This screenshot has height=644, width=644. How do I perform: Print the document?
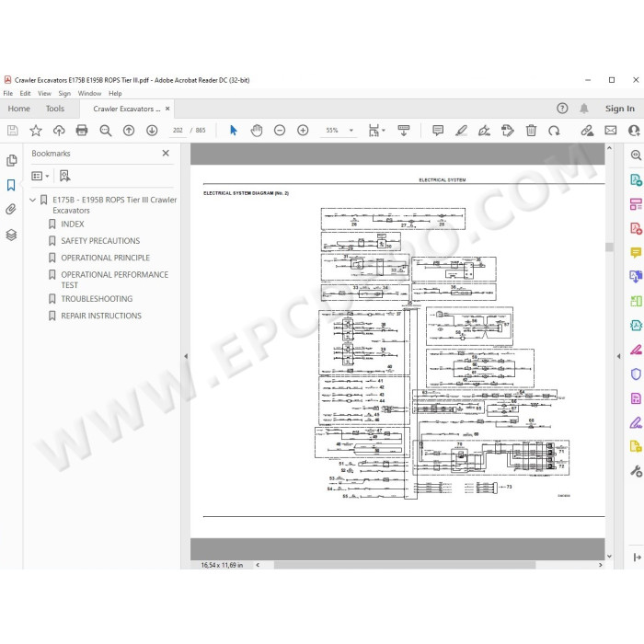pyautogui.click(x=82, y=131)
